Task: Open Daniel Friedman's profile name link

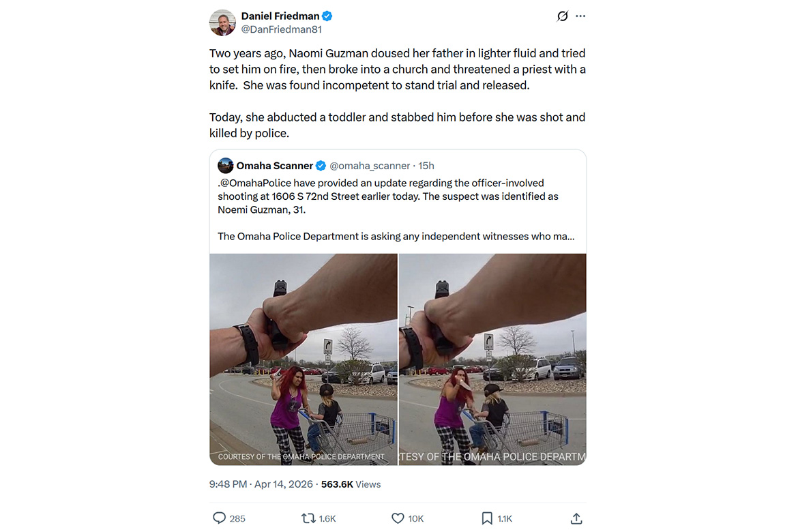Action: tap(280, 16)
